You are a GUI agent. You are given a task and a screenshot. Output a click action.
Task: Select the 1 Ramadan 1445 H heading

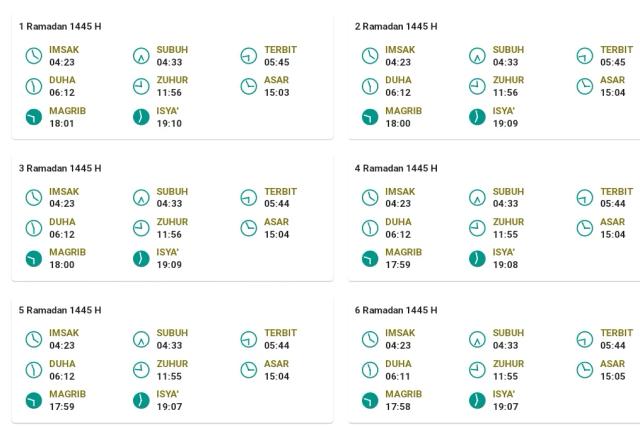click(60, 27)
